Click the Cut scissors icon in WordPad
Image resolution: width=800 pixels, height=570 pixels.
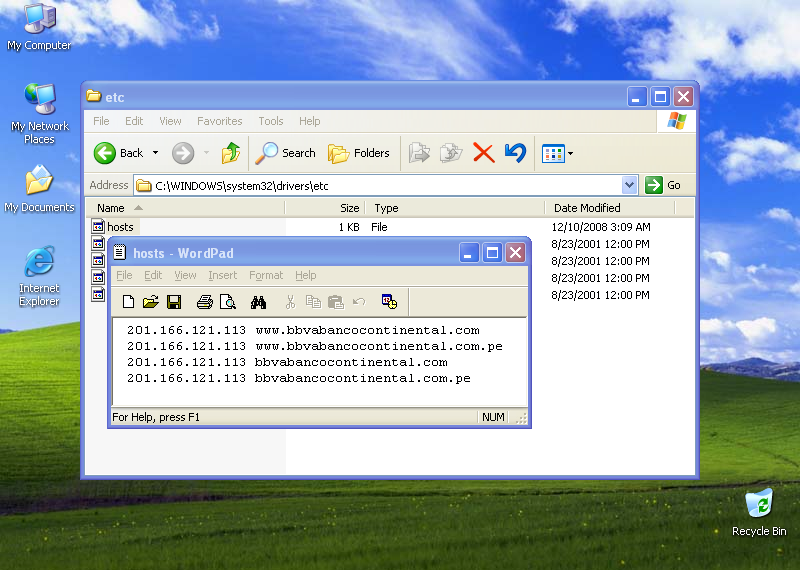[x=290, y=302]
